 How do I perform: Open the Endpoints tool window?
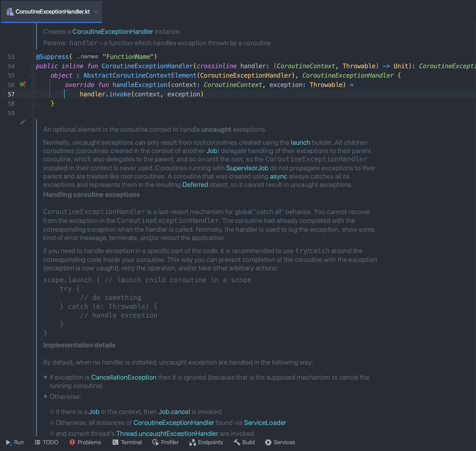[x=206, y=442]
